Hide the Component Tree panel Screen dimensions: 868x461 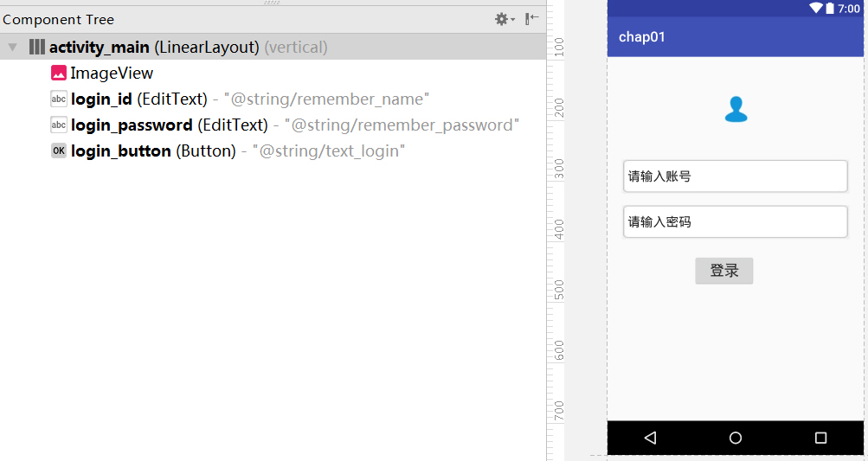(532, 19)
